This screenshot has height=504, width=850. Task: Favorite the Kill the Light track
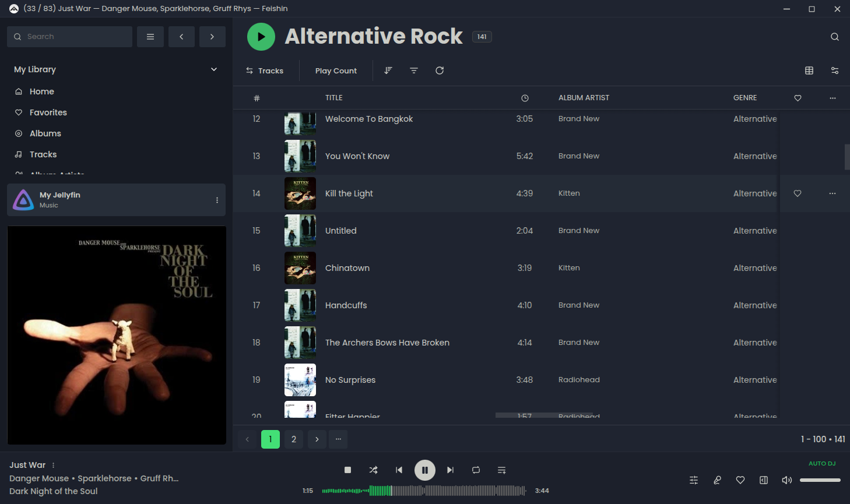pos(798,193)
